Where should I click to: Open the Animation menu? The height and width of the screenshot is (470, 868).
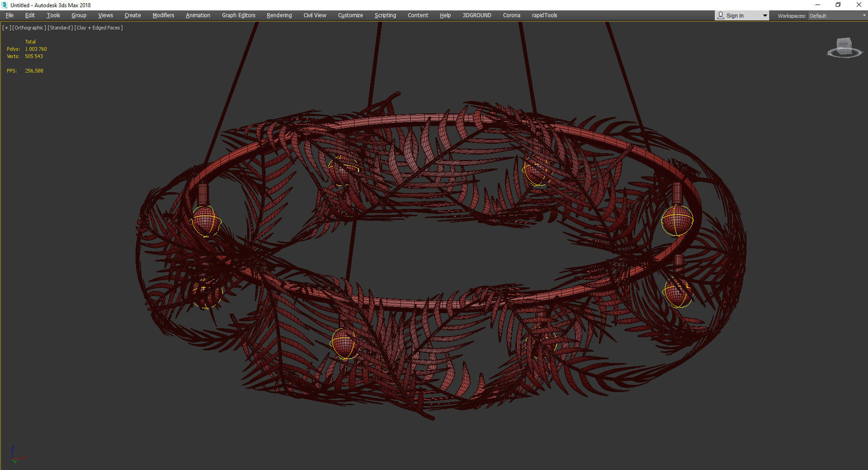pos(198,15)
